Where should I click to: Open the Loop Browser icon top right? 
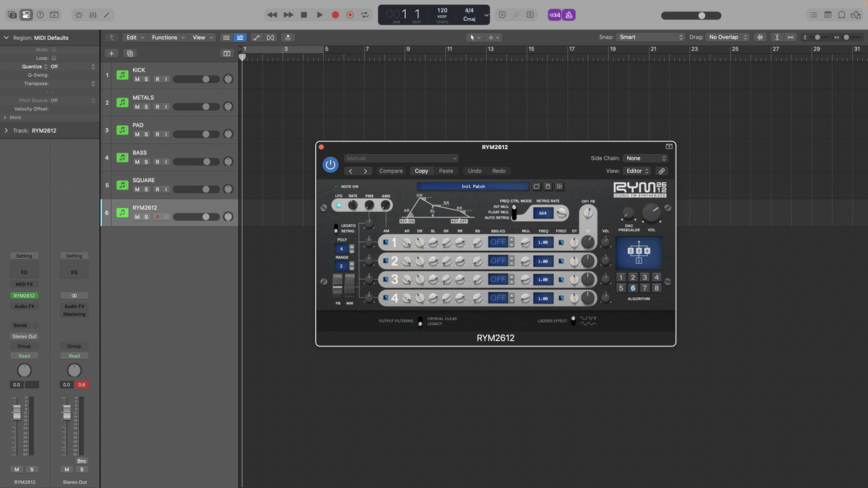click(841, 14)
